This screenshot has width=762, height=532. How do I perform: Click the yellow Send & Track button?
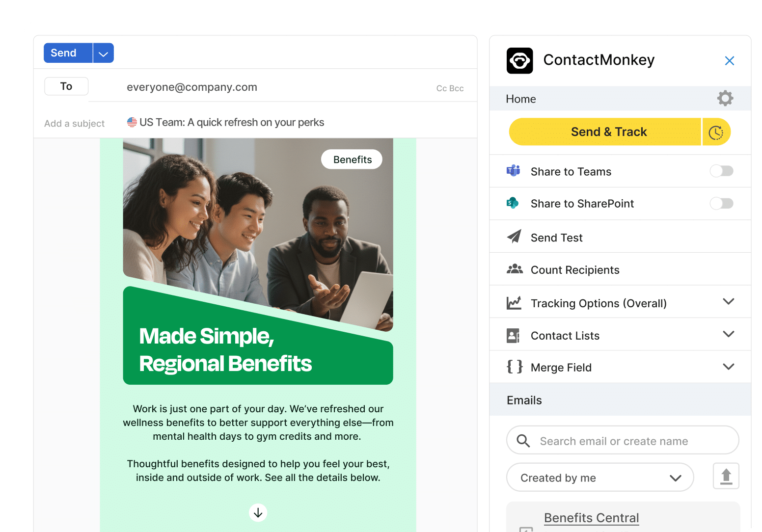pos(605,132)
